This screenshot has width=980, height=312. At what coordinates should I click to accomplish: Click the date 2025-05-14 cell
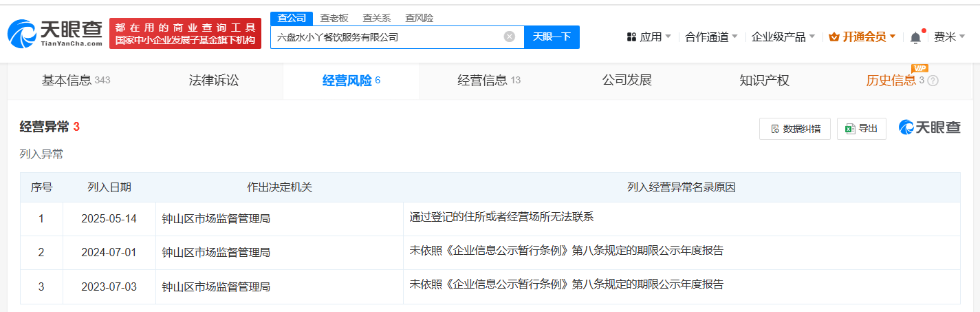tap(109, 218)
